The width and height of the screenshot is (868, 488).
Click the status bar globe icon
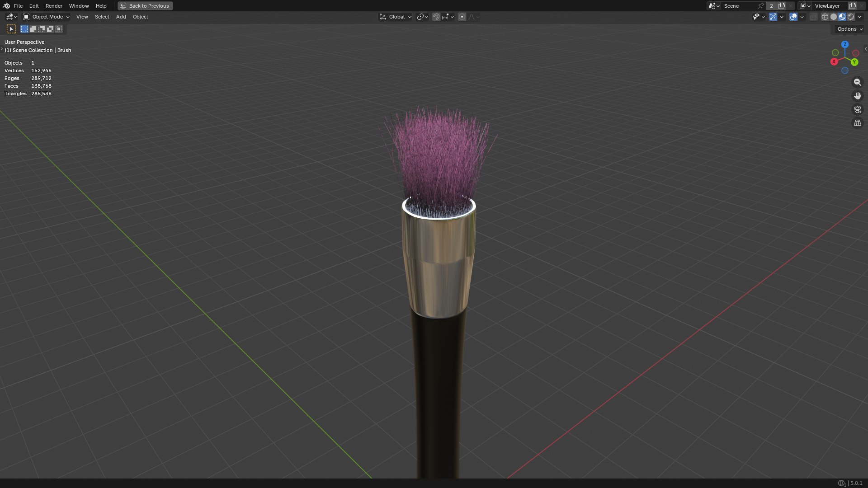click(x=842, y=483)
